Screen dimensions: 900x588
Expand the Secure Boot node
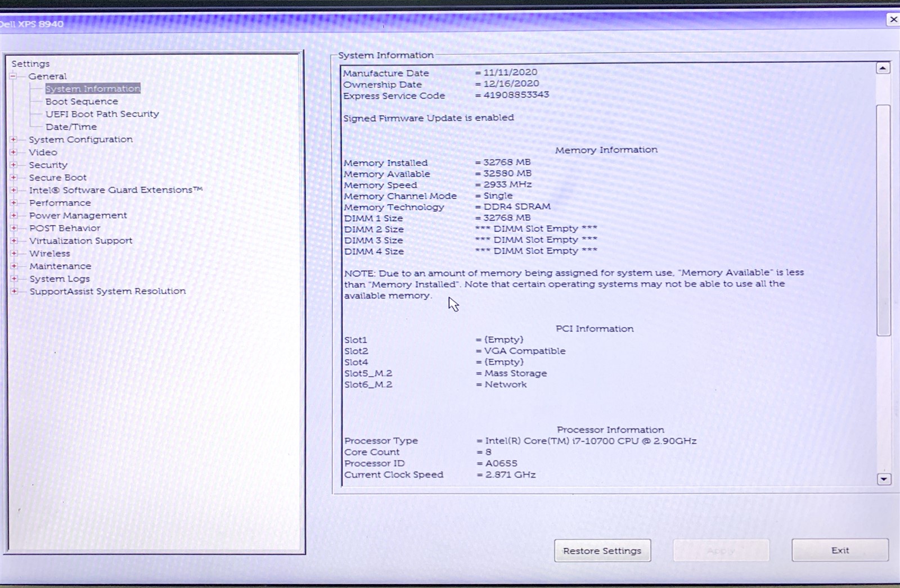[13, 177]
